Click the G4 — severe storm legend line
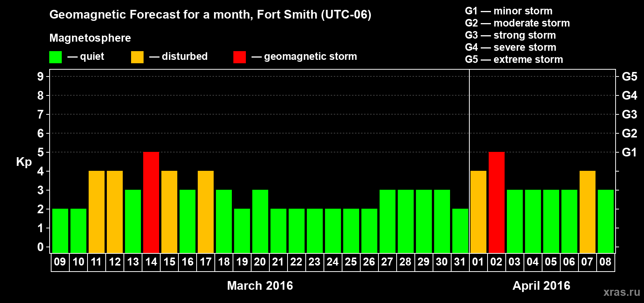 (511, 47)
